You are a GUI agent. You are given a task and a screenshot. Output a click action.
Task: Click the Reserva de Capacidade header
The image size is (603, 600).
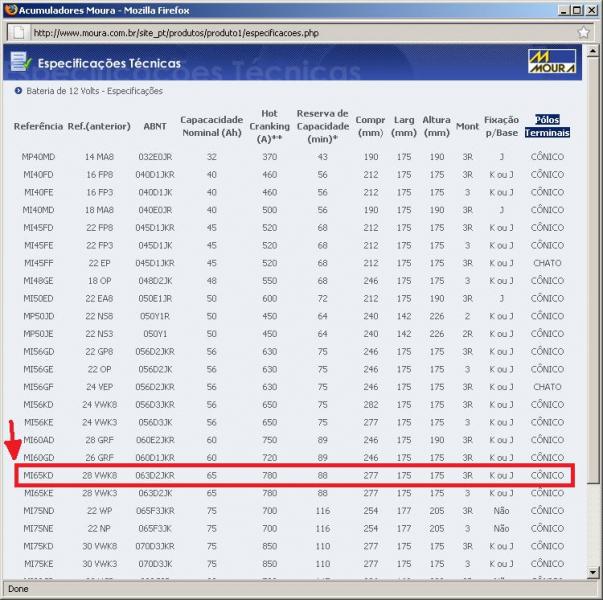(x=322, y=126)
